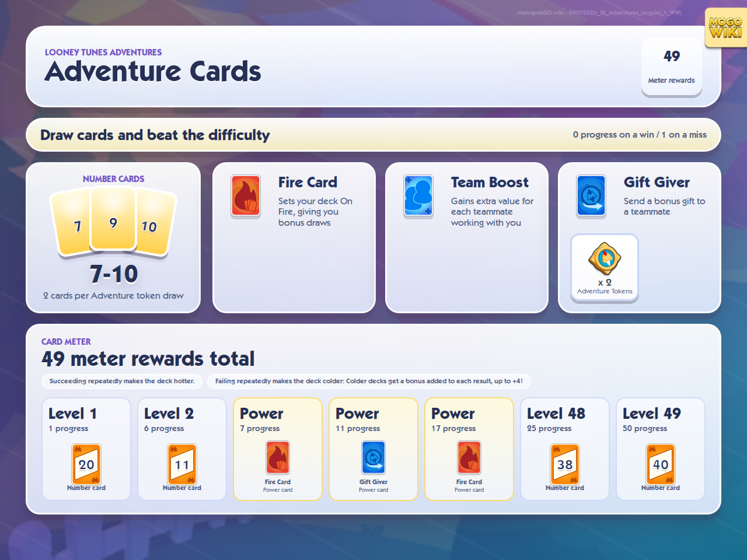
Task: Click the Level 1 heading
Action: pos(73,414)
